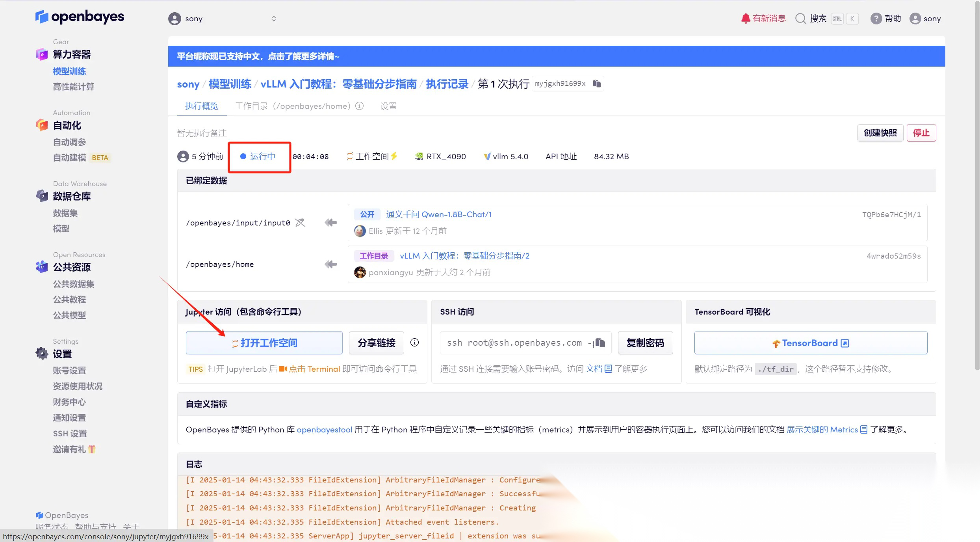Click the info icon beside the 工作目录 tab
The width and height of the screenshot is (980, 542).
point(359,106)
